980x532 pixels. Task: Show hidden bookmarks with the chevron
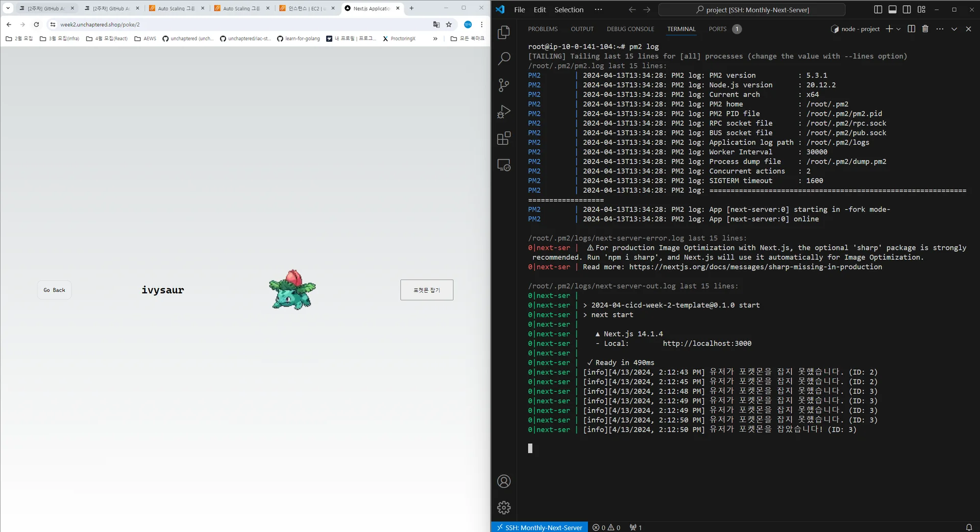[435, 39]
